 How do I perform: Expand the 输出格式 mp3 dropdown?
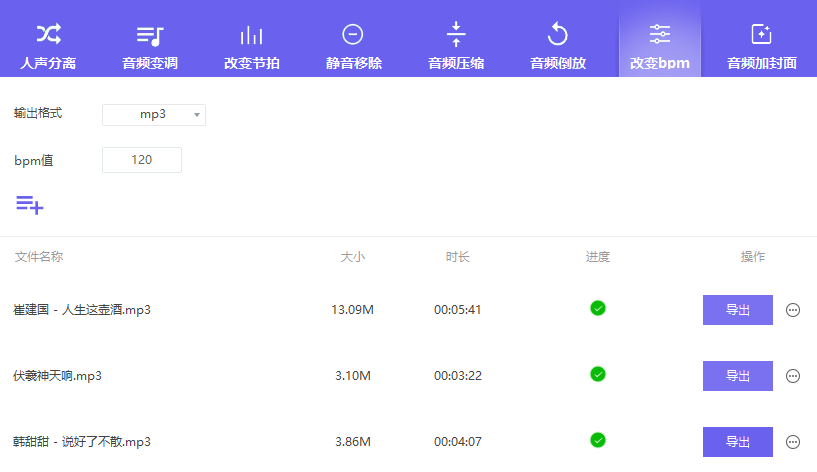coord(154,115)
